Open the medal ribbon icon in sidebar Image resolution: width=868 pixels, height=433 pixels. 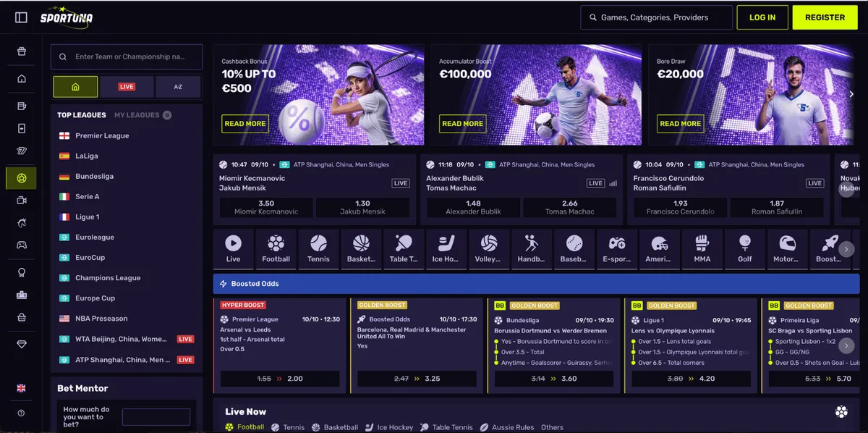click(22, 272)
